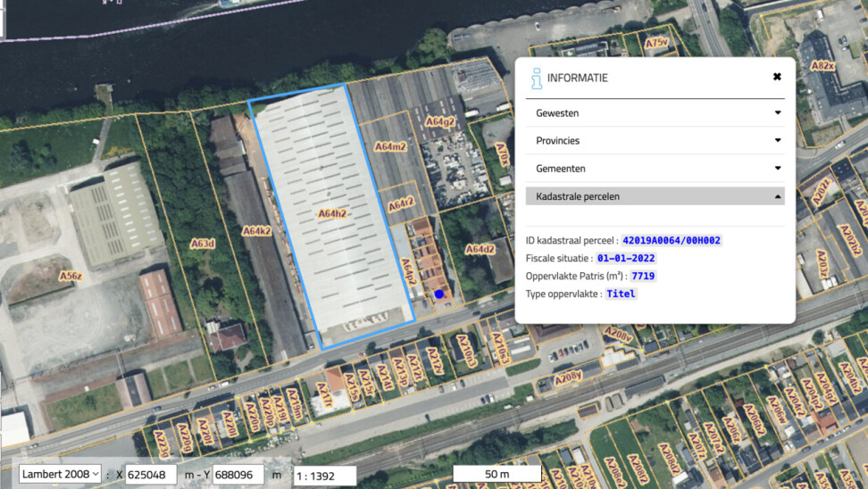Expand the Provincies section
The width and height of the screenshot is (868, 489).
click(x=655, y=141)
